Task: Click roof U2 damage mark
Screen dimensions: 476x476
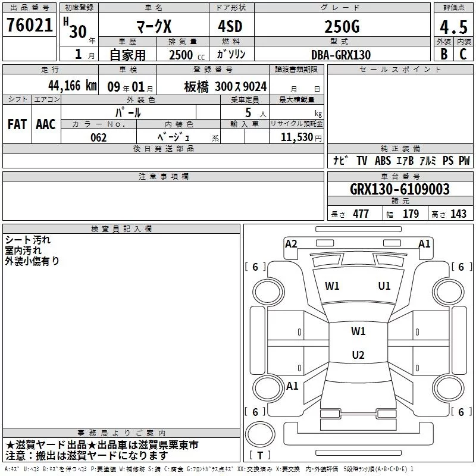Action: pos(358,355)
